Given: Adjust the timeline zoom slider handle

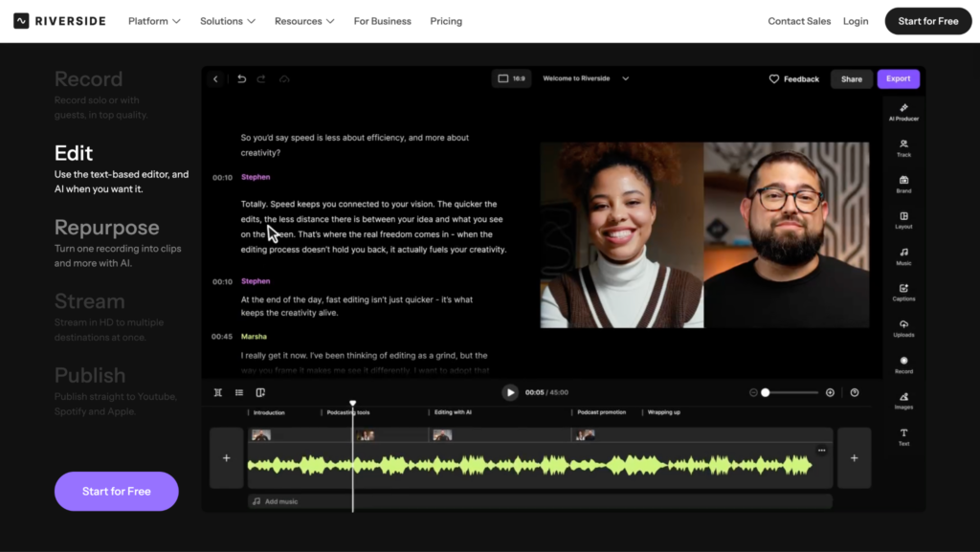Looking at the screenshot, I should click(x=765, y=393).
